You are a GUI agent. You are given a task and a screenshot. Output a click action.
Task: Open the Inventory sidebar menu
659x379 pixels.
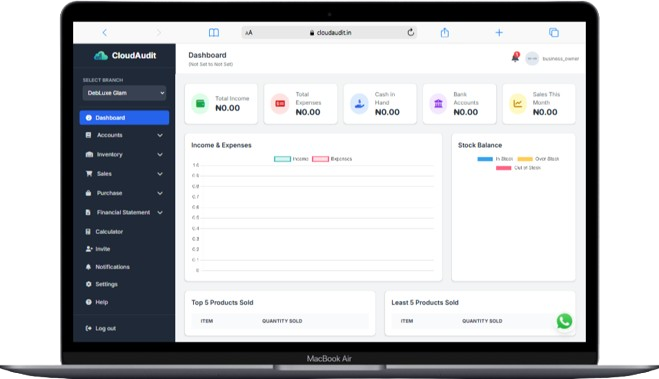[124, 154]
